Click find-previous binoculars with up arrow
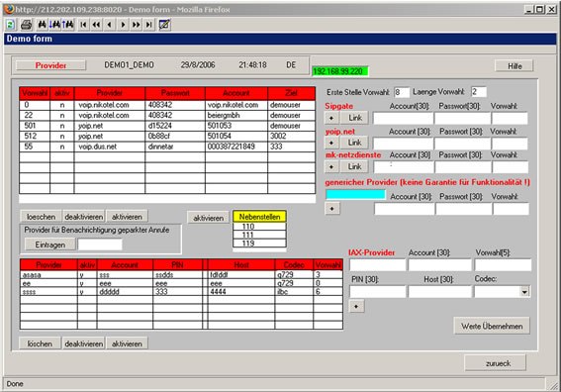Viewport: 561px width, 392px height. coord(67,25)
